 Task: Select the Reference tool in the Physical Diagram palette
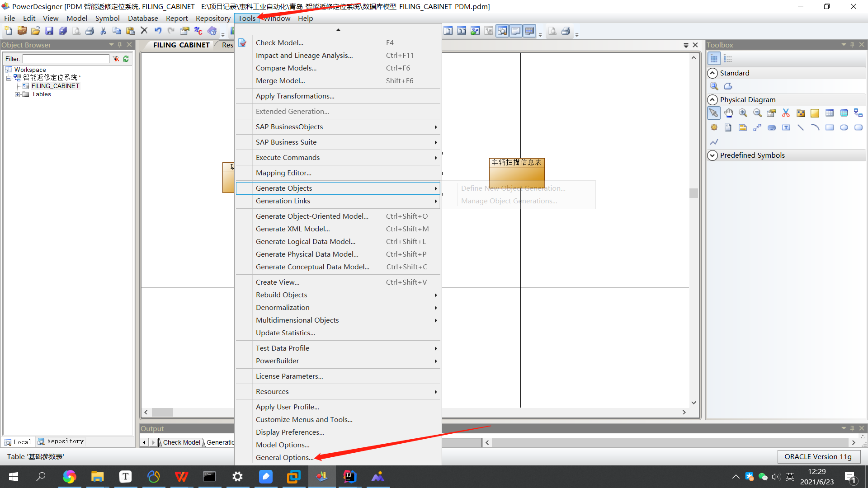tap(859, 113)
